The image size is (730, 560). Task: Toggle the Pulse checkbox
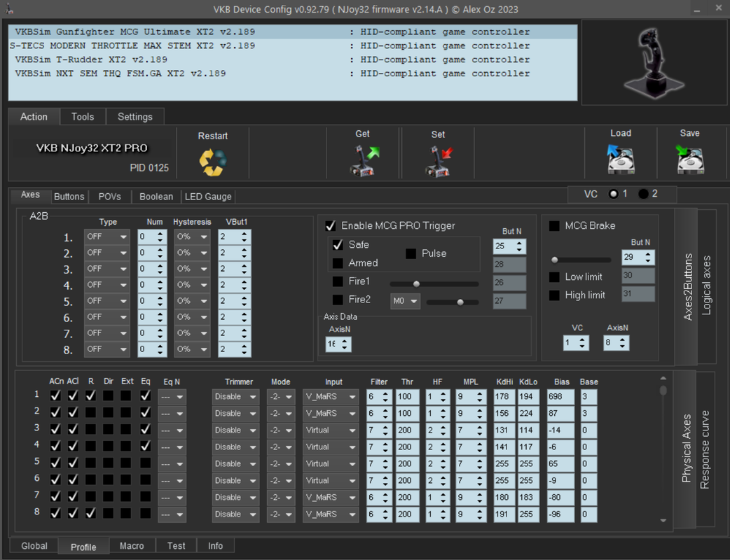[x=411, y=253]
